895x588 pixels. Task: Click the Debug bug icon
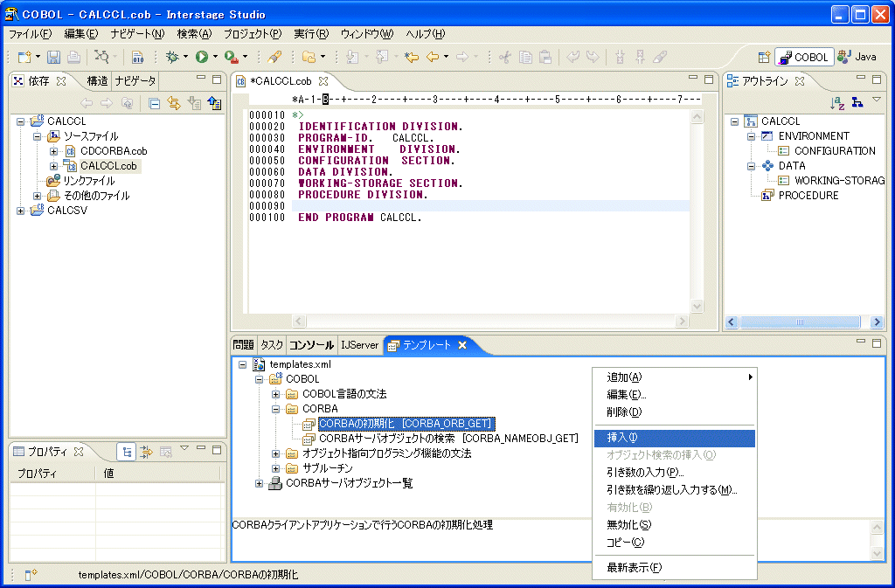point(172,57)
